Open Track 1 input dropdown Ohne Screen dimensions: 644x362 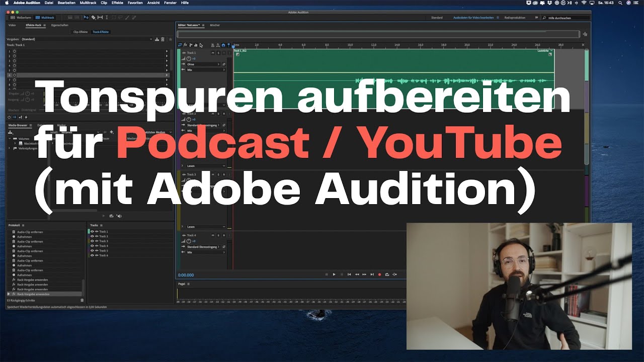tap(203, 64)
